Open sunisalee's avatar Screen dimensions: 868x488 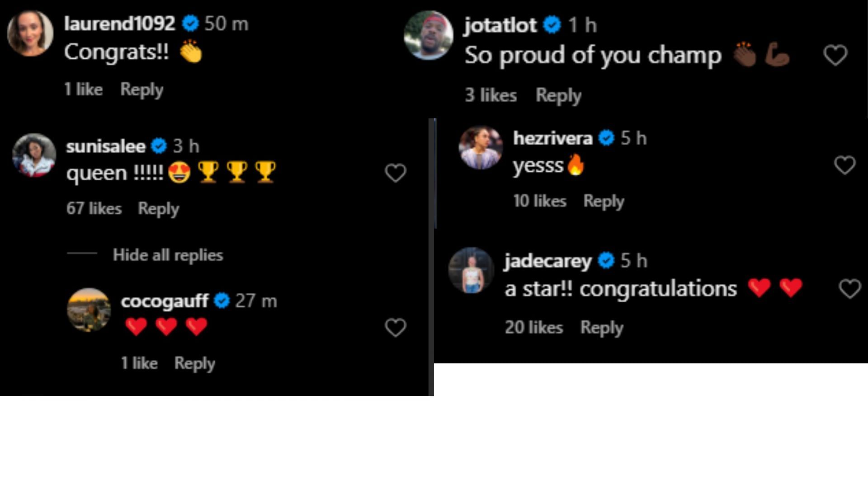tap(34, 155)
